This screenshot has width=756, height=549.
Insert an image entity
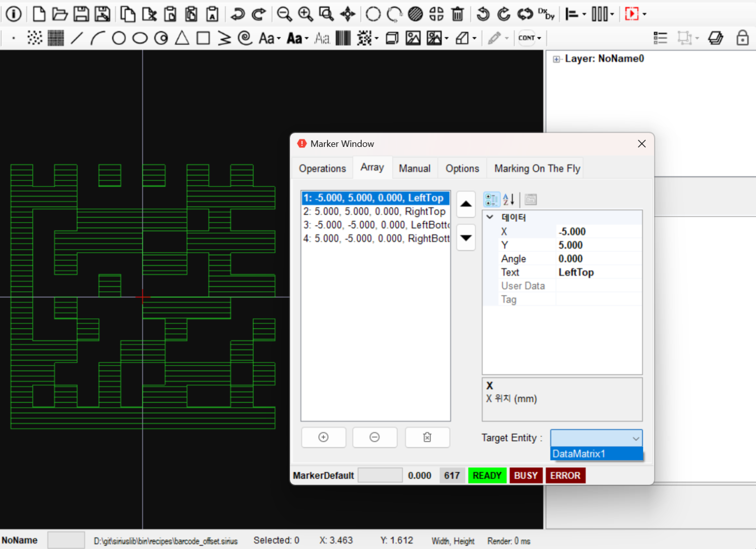[x=413, y=38]
